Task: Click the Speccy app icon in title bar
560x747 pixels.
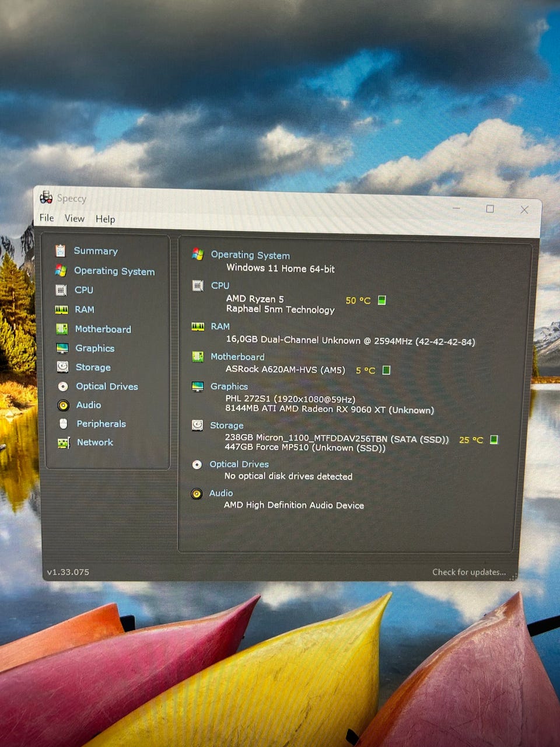Action: (x=46, y=198)
